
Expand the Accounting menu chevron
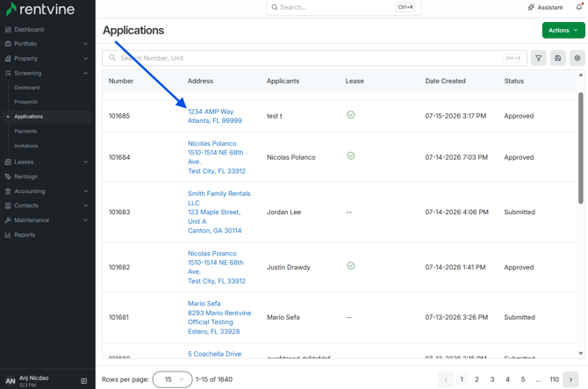tap(85, 191)
